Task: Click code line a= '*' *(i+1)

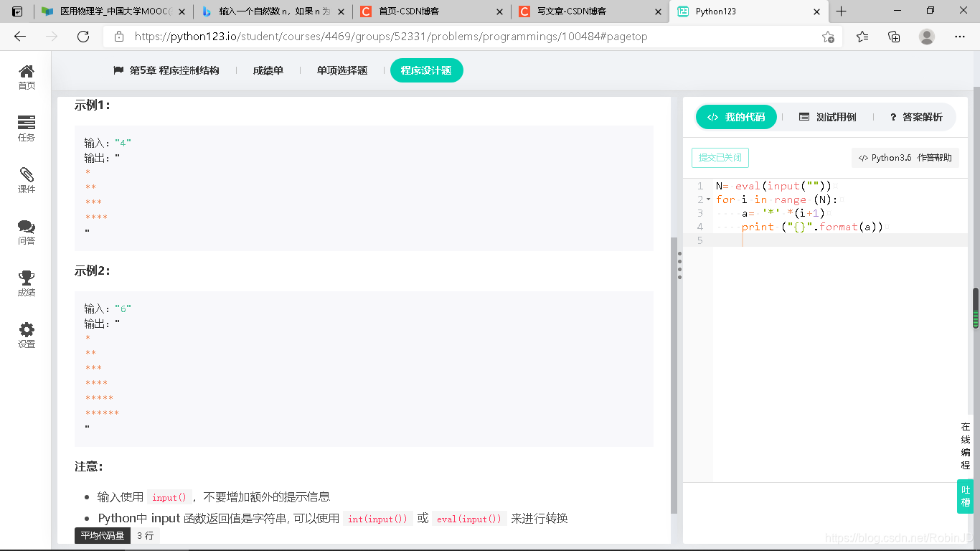Action: coord(783,213)
